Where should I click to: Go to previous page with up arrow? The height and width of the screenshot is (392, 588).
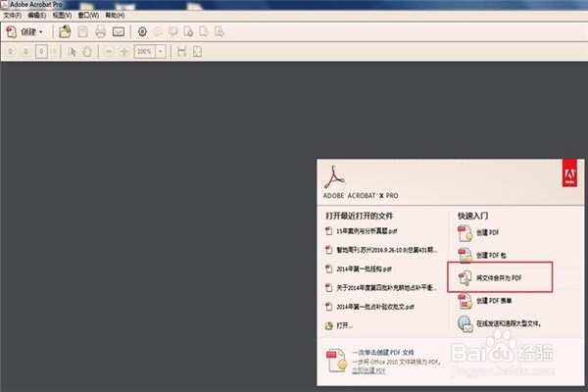11,51
